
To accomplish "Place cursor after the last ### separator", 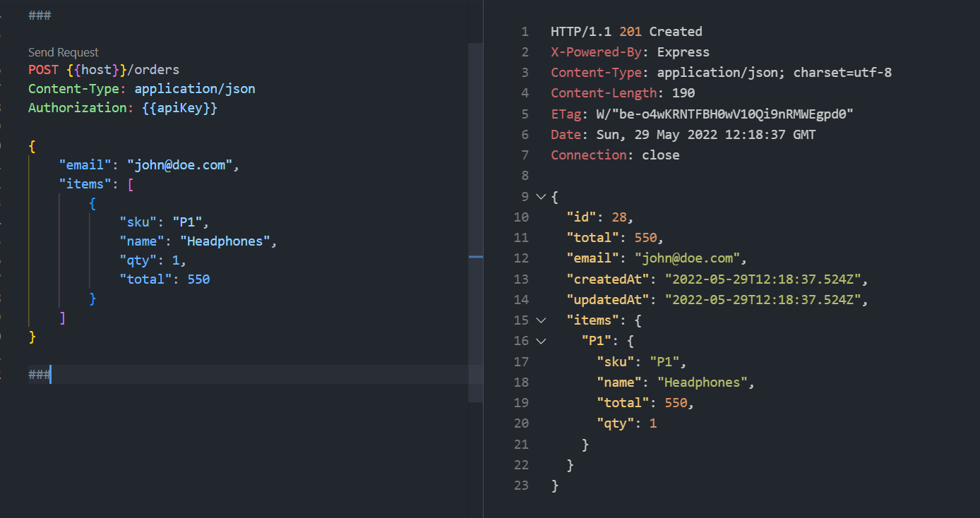I will pos(51,375).
